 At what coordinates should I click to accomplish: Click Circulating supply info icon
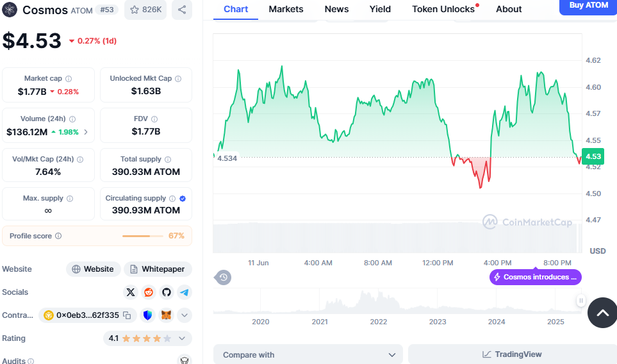pyautogui.click(x=172, y=198)
